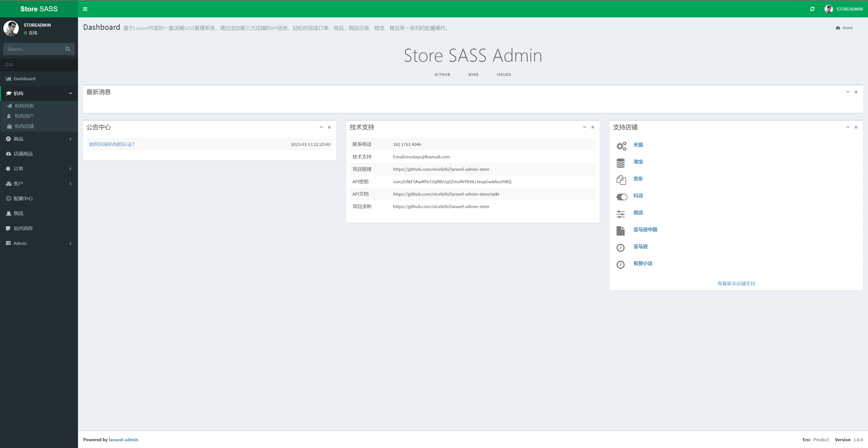Image resolution: width=868 pixels, height=448 pixels.
Task: Focus the sidebar Search field
Action: pos(34,49)
